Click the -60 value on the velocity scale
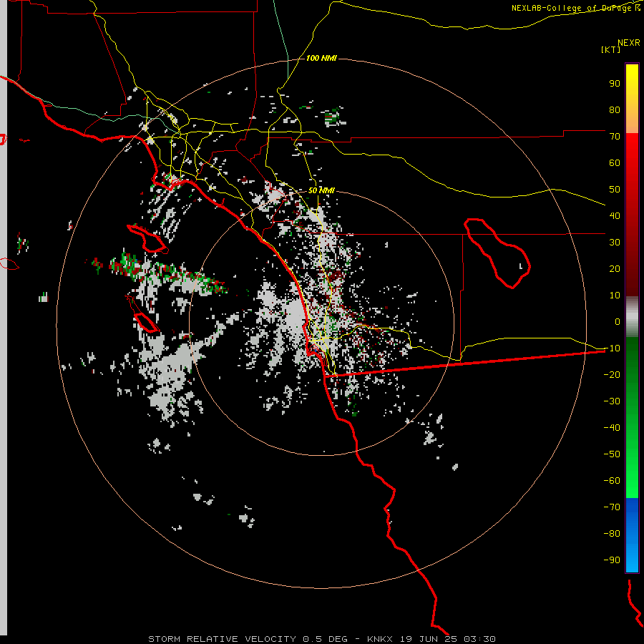 [x=612, y=481]
